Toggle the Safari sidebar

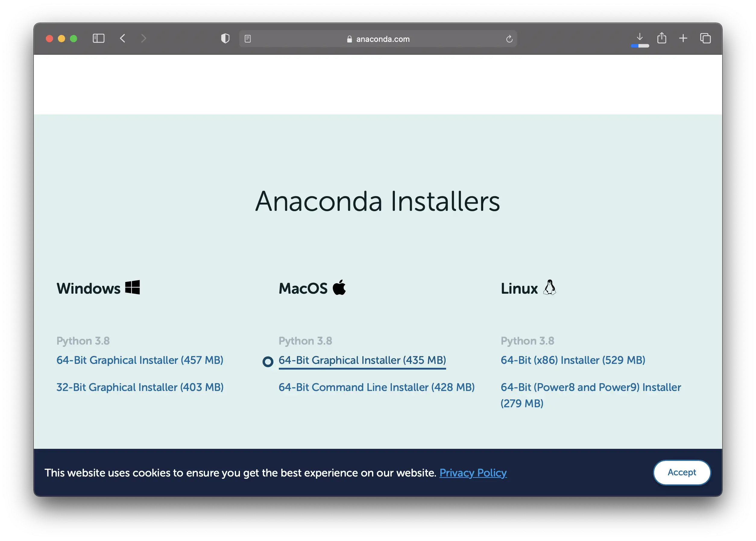click(98, 39)
